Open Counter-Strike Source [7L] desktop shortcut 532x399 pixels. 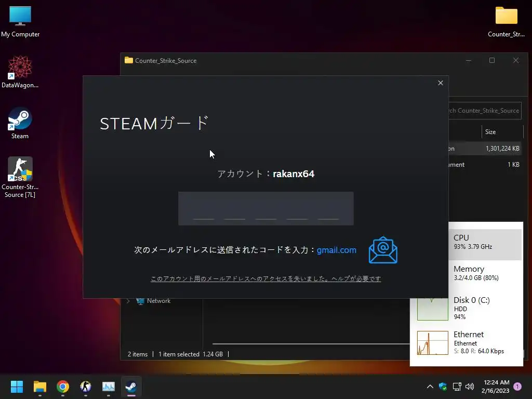point(20,177)
